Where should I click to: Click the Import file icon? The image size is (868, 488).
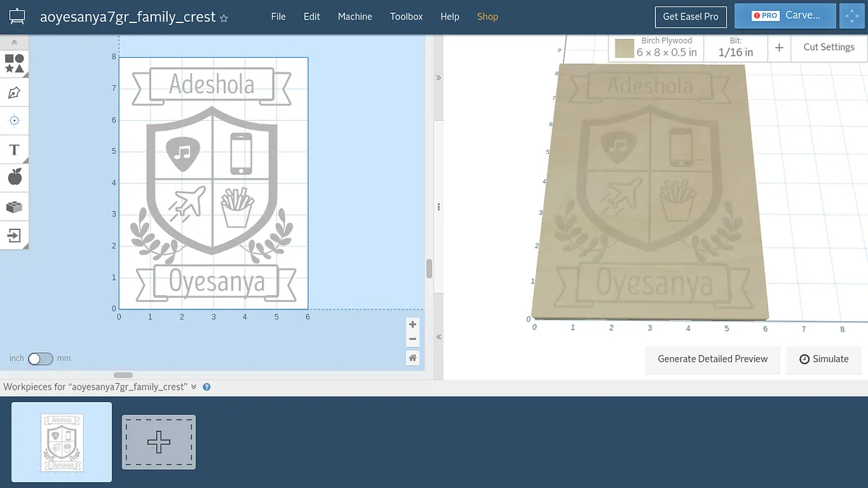coord(14,236)
